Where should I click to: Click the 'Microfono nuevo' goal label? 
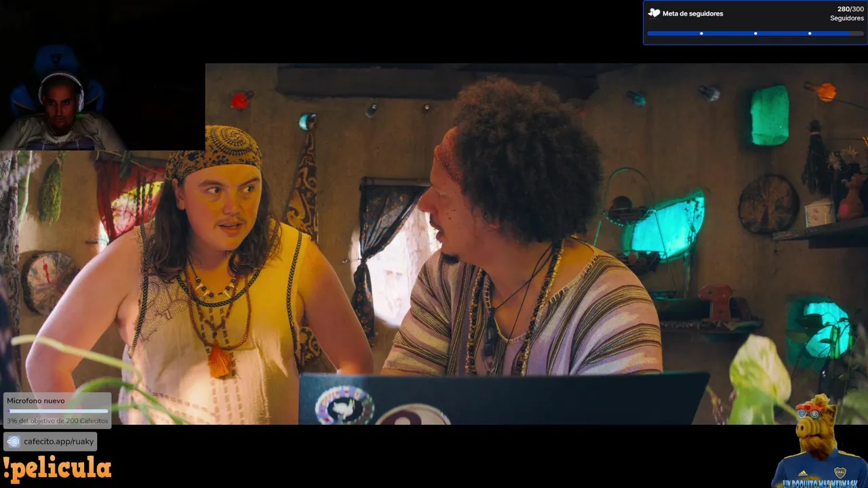pos(35,401)
